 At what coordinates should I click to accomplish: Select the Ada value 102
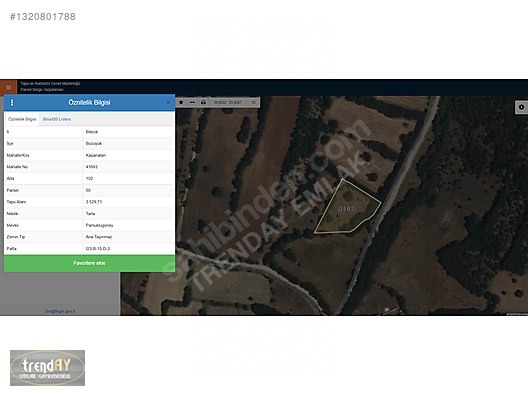pos(89,178)
